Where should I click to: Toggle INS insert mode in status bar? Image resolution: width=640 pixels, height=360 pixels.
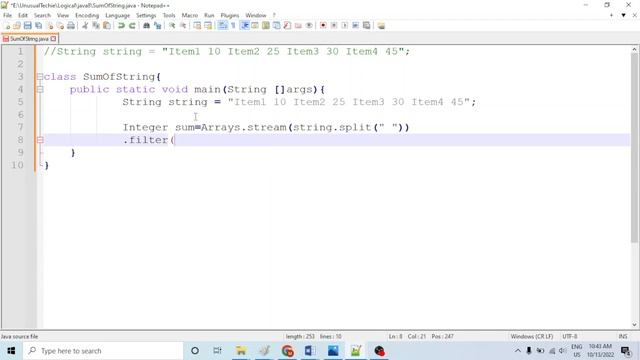623,336
